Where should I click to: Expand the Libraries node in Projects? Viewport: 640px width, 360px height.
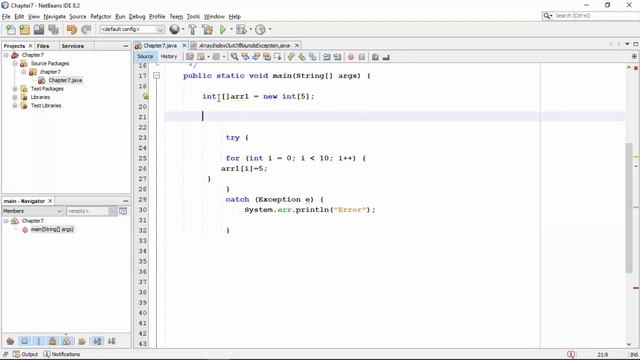(15, 97)
